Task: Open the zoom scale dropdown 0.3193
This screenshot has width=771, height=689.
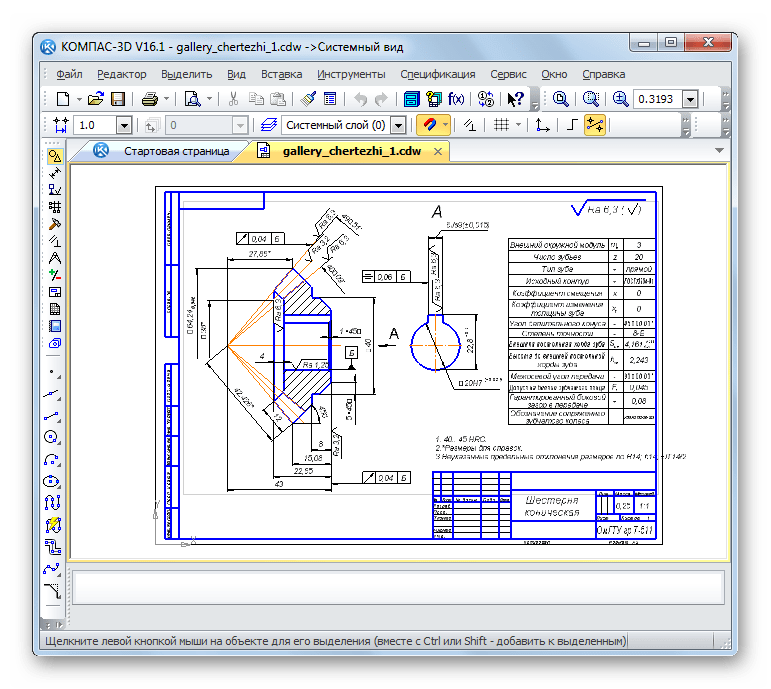Action: tap(690, 99)
